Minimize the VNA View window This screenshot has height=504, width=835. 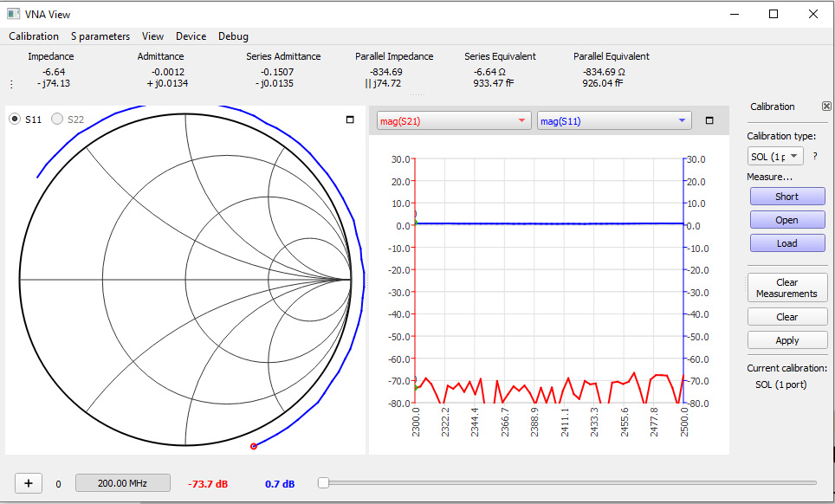point(735,14)
